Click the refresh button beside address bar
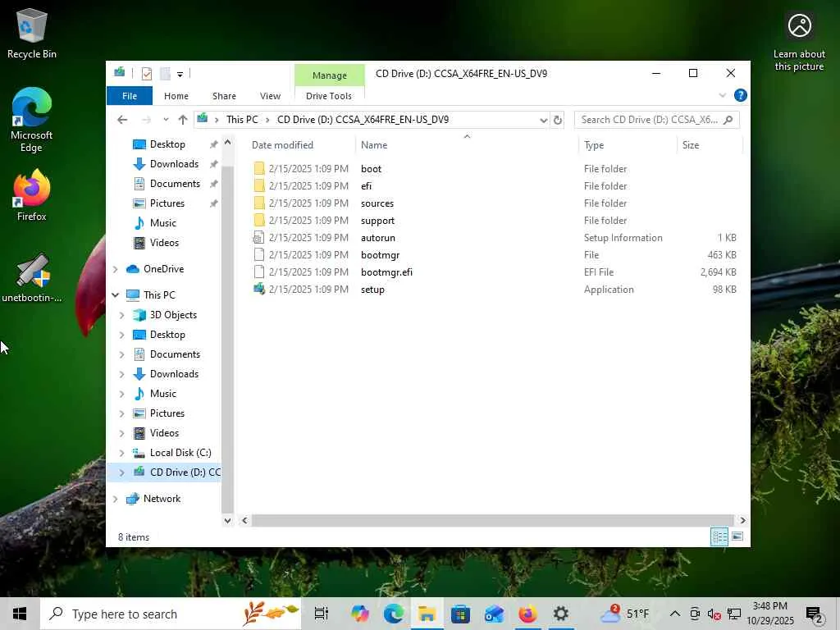The image size is (840, 630). click(x=557, y=120)
